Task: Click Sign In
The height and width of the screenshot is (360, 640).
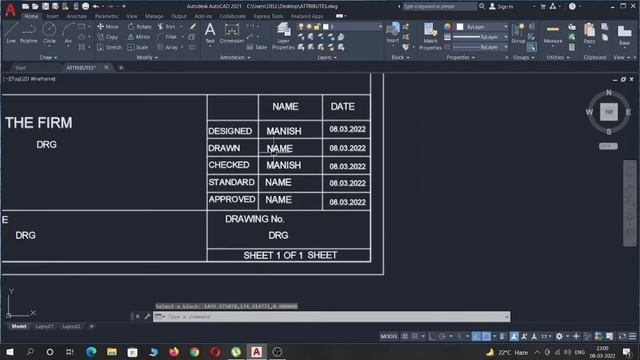Action: [501, 7]
